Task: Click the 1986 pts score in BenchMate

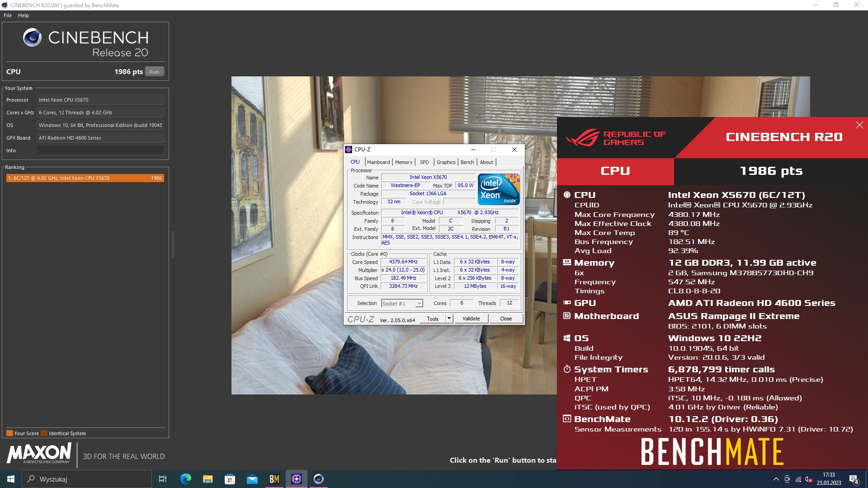Action: (x=771, y=171)
